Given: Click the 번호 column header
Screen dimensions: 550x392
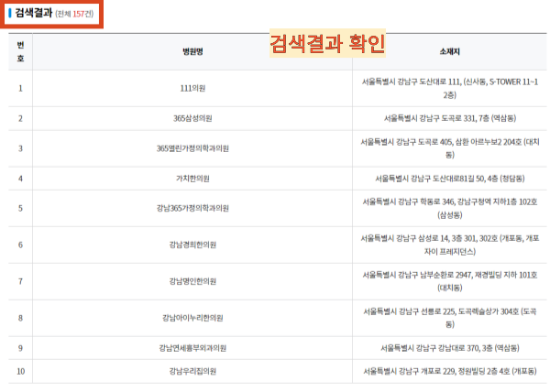Looking at the screenshot, I should click(x=20, y=51).
